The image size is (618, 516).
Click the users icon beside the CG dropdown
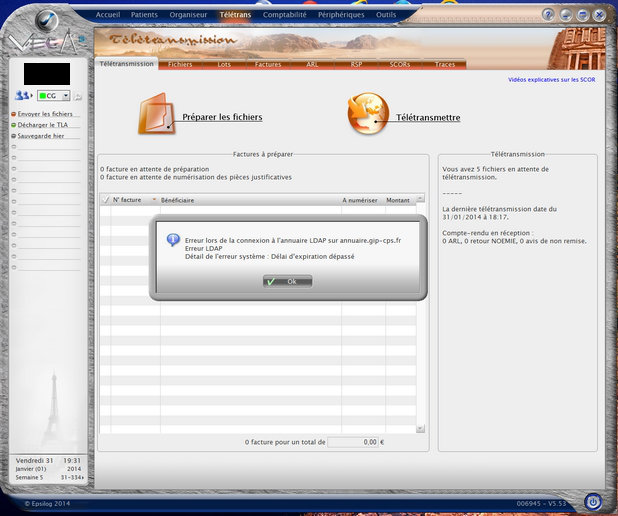point(22,95)
